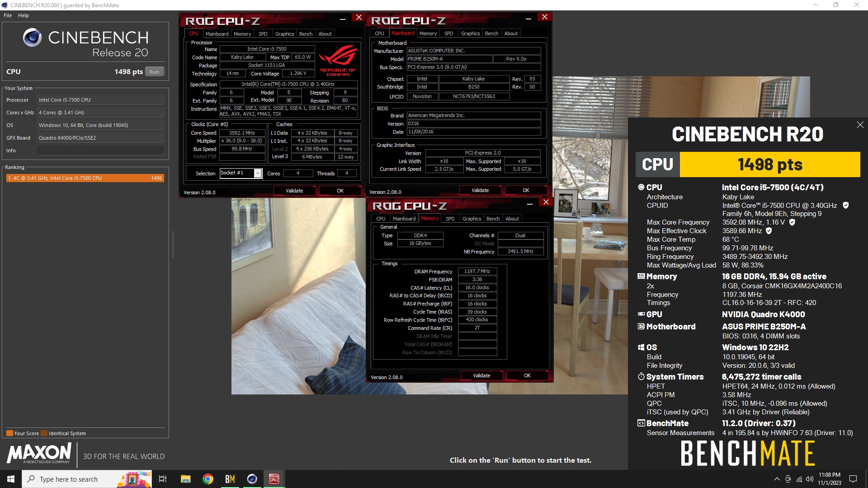This screenshot has width=868, height=488.
Task: Minimize the CPU-Z Mainboard window
Action: [x=528, y=19]
